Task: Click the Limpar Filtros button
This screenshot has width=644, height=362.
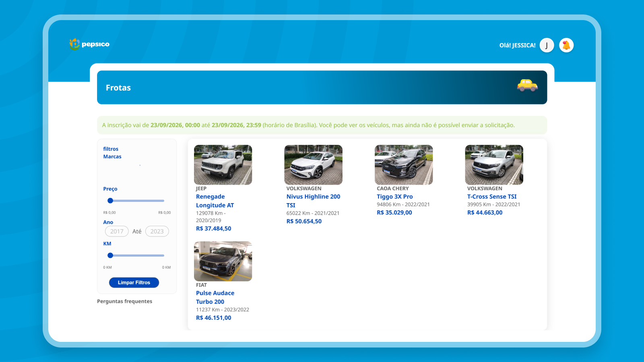Action: [134, 282]
